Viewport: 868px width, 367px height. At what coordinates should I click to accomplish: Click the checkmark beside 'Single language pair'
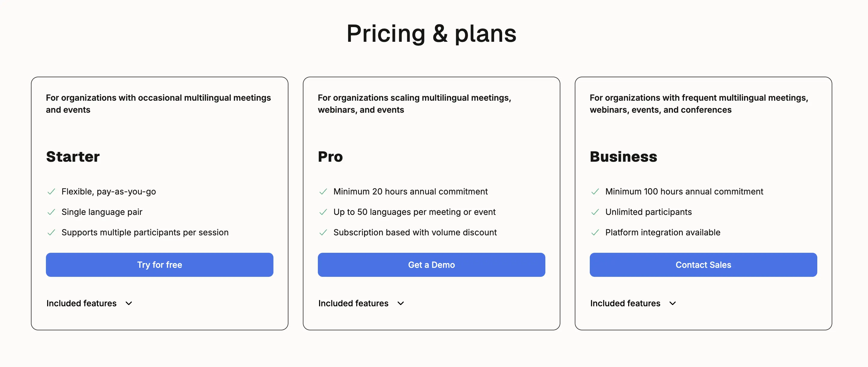[x=51, y=212]
